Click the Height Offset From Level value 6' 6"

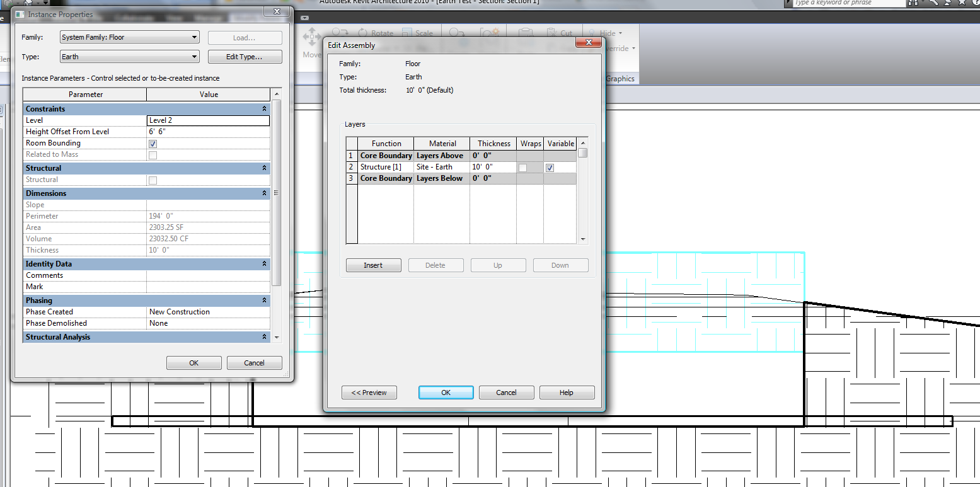(208, 132)
